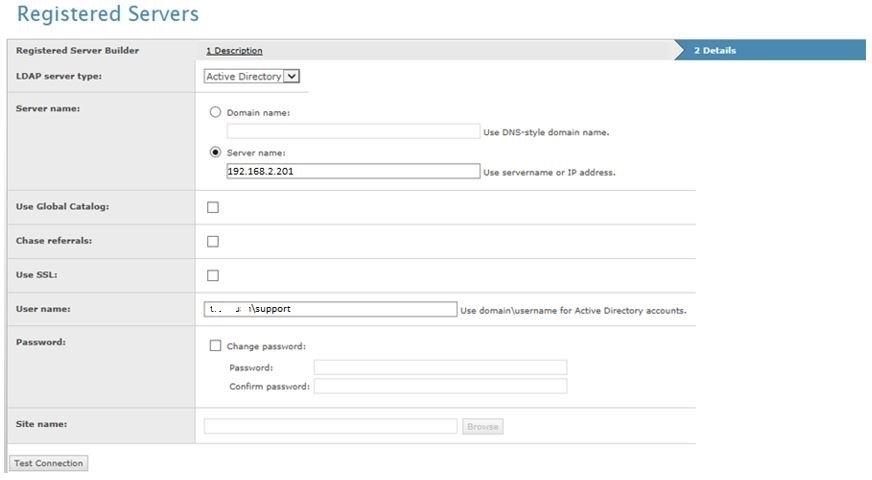
Task: Check the Change password box
Action: pyautogui.click(x=215, y=346)
